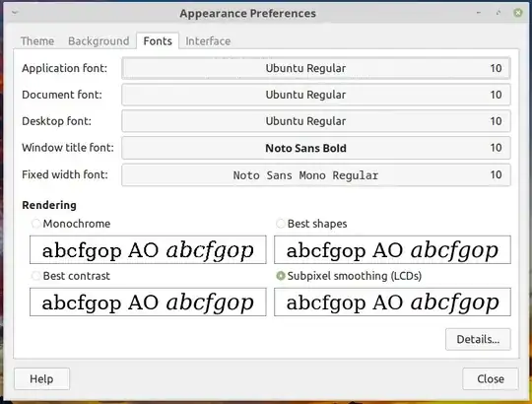Change the Desktop font setting

coord(316,121)
